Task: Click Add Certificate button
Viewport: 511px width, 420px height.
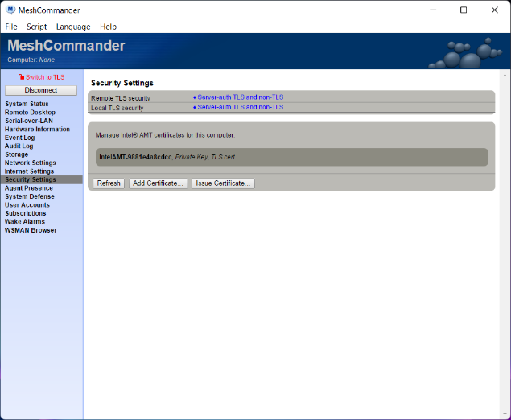Action: (159, 183)
